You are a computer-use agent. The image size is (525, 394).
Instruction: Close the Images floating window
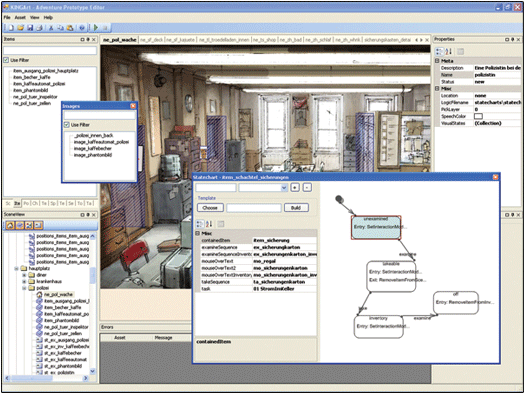(x=133, y=106)
